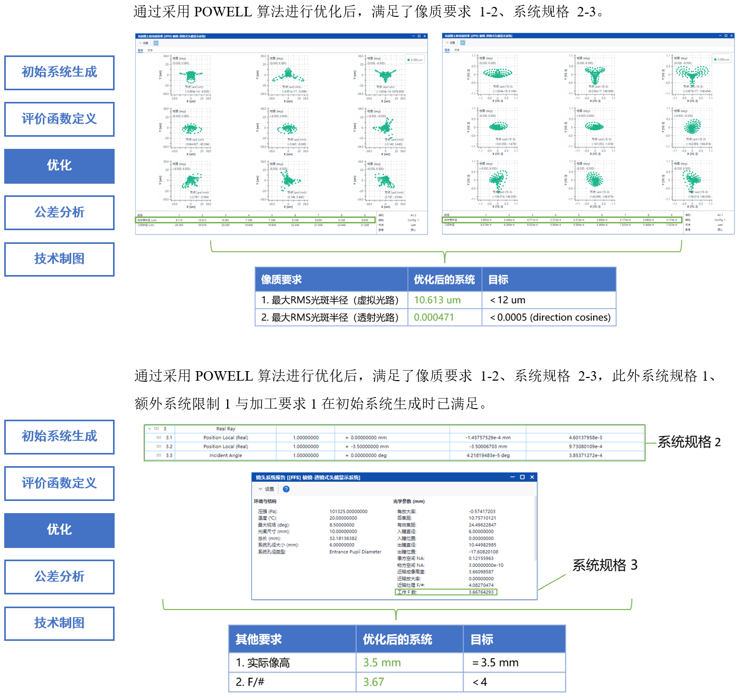The height and width of the screenshot is (700, 741).
Task: Click drag handle of row 3.3
Action: point(158,455)
